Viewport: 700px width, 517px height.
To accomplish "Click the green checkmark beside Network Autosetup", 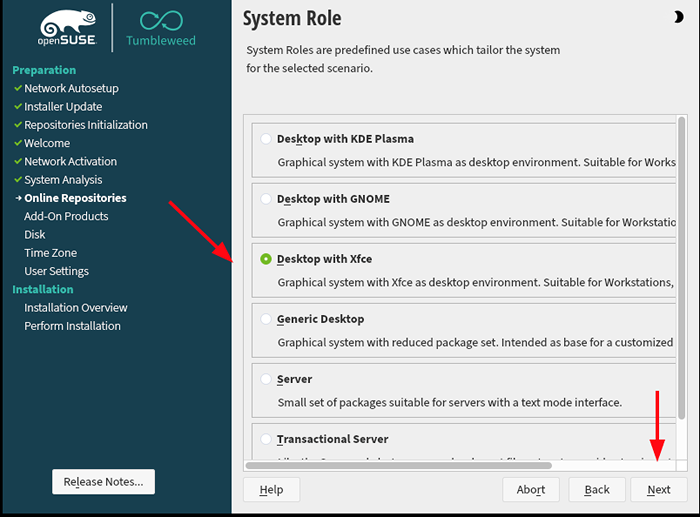I will pos(18,88).
